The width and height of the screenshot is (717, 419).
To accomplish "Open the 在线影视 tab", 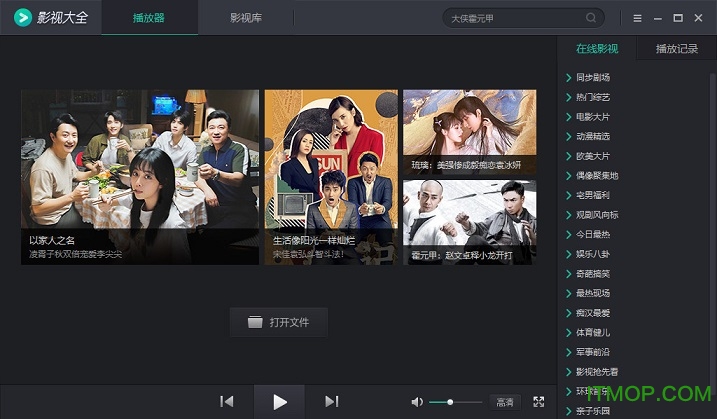I will point(597,48).
